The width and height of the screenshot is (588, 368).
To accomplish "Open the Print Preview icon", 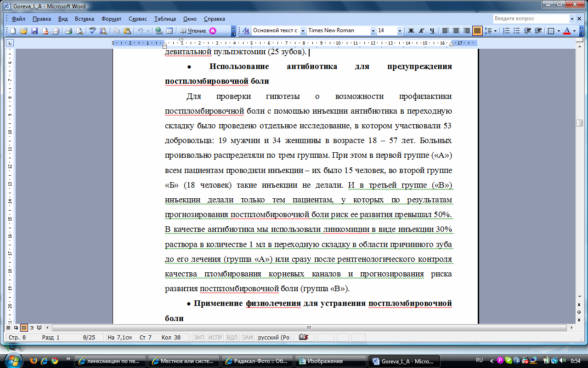I will (x=79, y=31).
